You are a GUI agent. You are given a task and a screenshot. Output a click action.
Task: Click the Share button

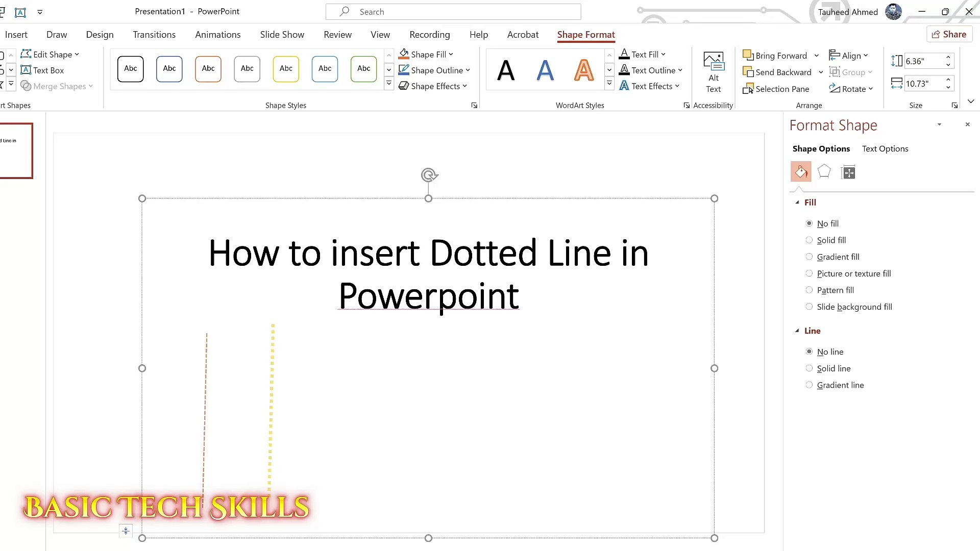(949, 34)
